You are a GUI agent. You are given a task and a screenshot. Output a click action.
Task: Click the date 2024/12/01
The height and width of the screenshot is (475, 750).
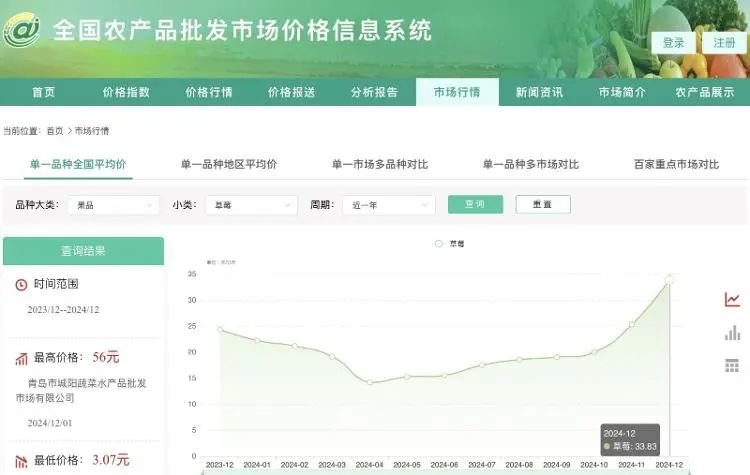pos(50,423)
